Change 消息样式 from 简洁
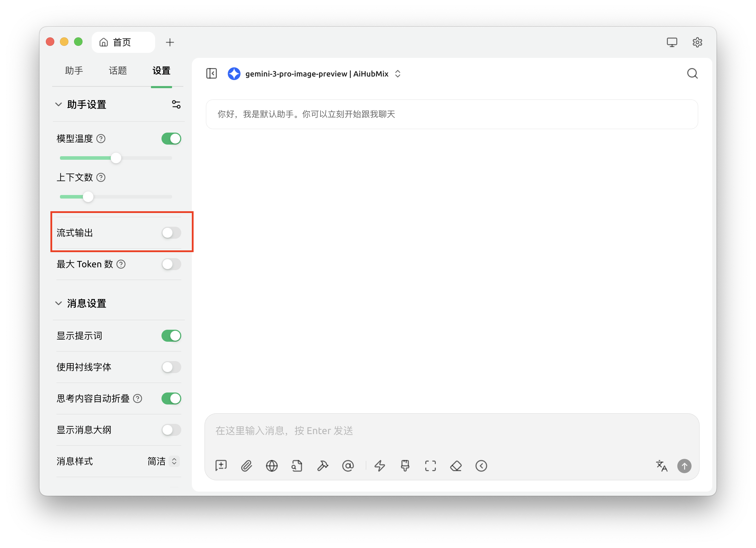 (162, 461)
